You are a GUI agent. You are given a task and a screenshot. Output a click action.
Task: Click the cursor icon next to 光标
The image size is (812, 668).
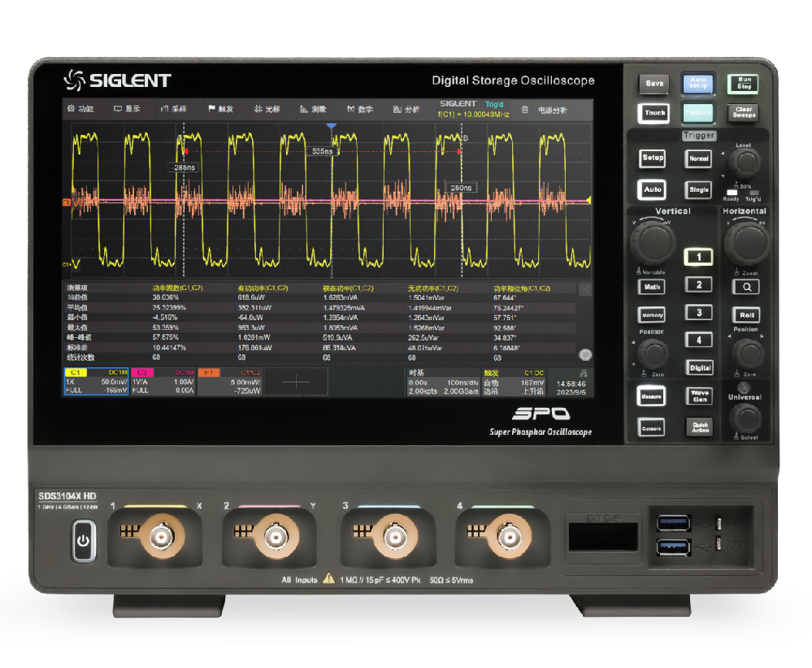point(257,106)
